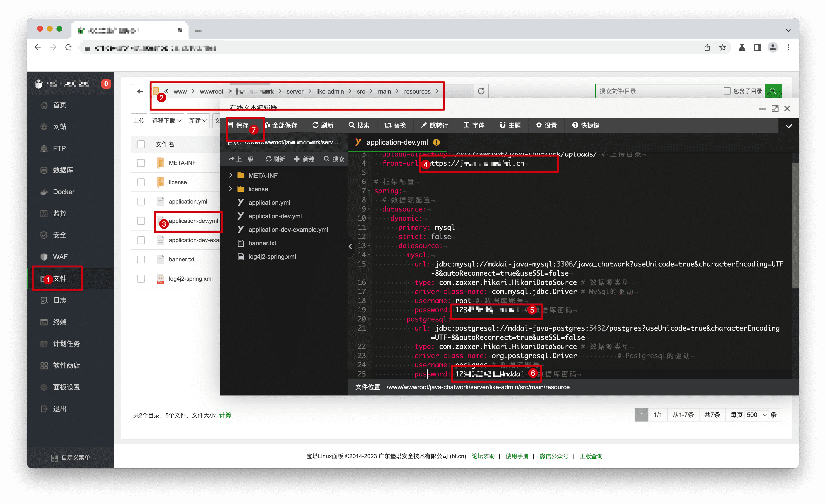Check the application-dev-example row checkbox
Image resolution: width=826 pixels, height=504 pixels.
tap(141, 240)
